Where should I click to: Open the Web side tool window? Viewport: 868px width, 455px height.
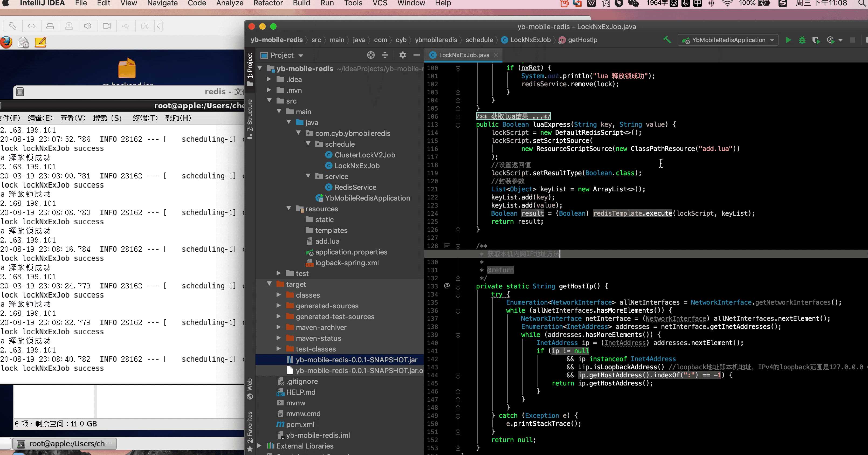click(x=250, y=389)
